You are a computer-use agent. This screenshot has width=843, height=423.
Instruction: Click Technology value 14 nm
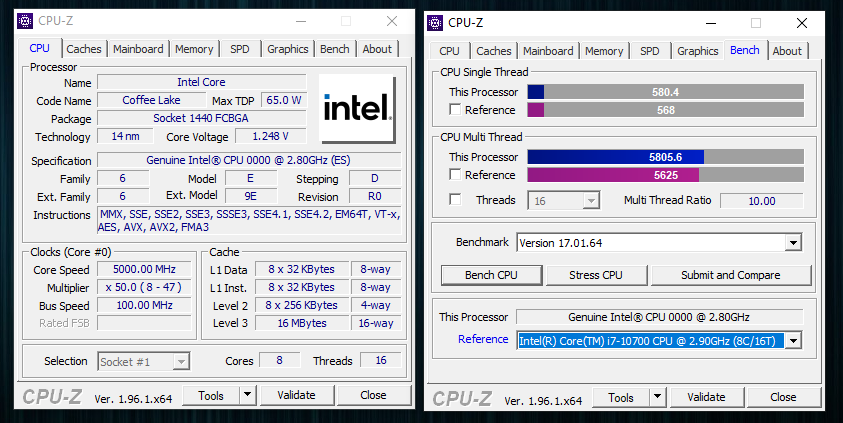click(125, 137)
